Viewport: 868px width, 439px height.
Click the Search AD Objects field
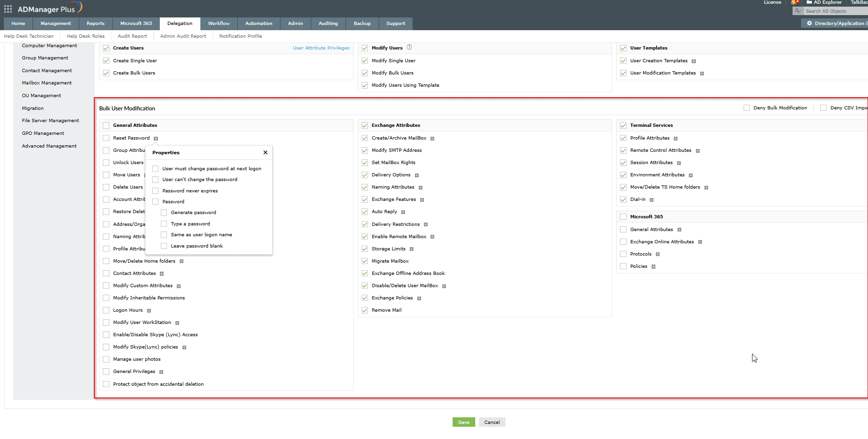point(835,11)
